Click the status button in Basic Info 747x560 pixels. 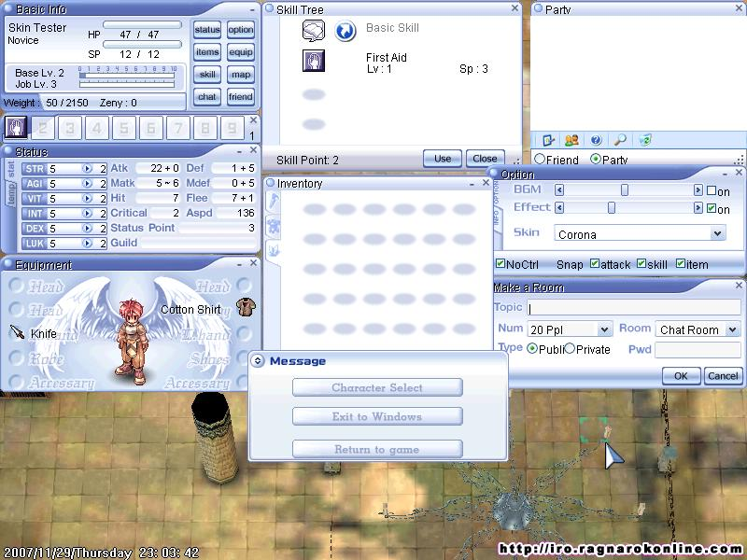coord(207,30)
